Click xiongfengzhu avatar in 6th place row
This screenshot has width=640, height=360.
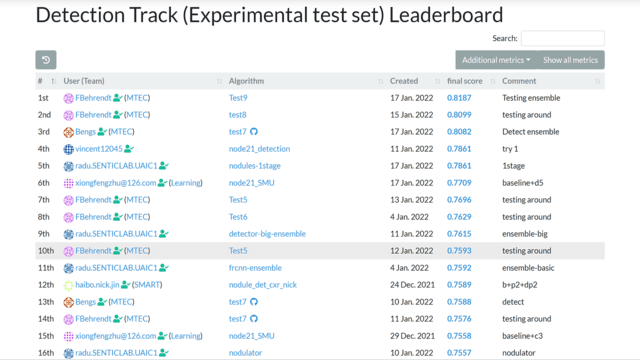pos(68,183)
